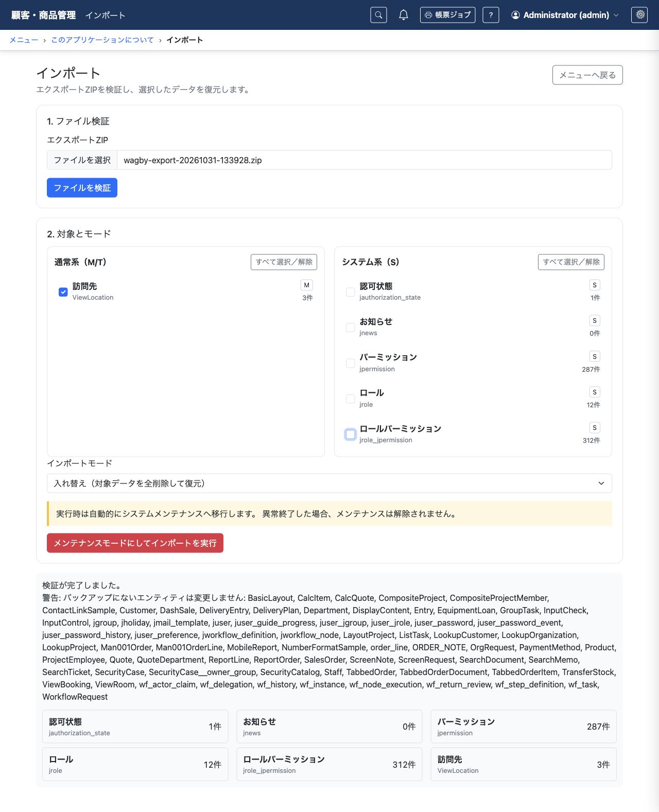Check the ロールパーミッション checkbox
Image resolution: width=659 pixels, height=812 pixels.
click(351, 435)
